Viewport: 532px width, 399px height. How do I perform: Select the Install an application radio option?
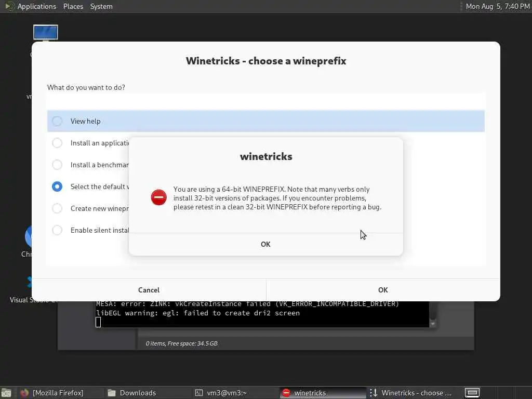(57, 143)
